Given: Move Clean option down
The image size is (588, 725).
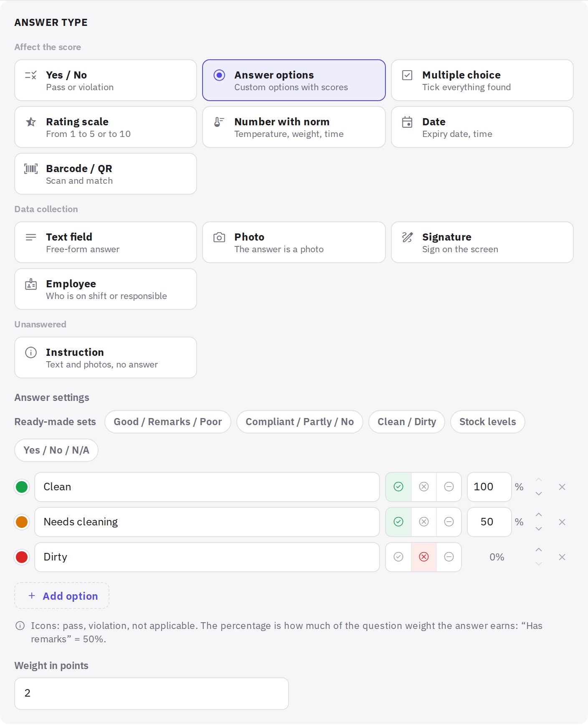Looking at the screenshot, I should click(x=539, y=494).
